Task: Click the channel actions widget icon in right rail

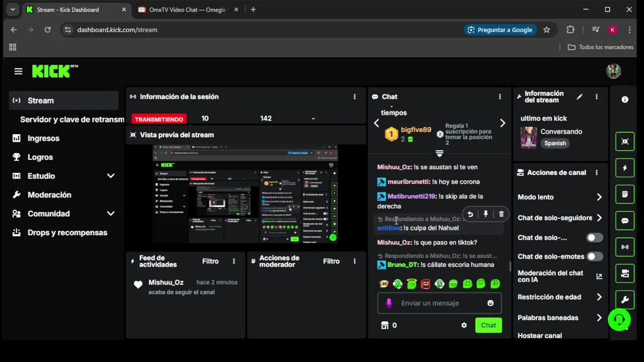Action: click(625, 274)
